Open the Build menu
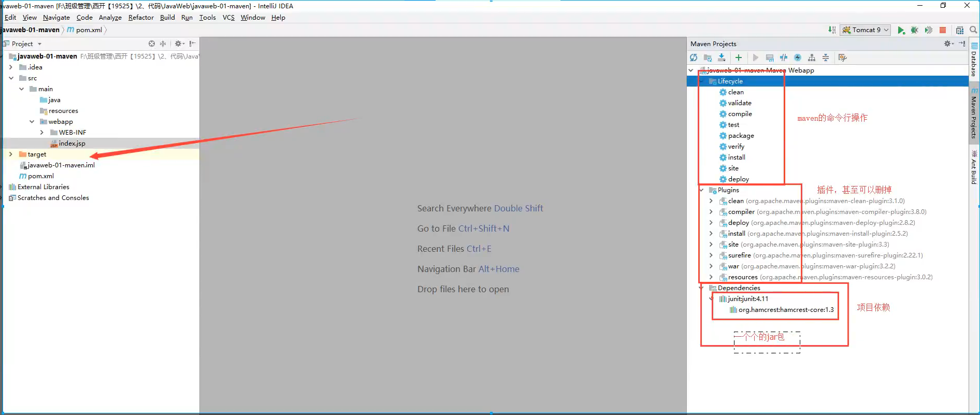Viewport: 980px width, 415px height. pyautogui.click(x=167, y=18)
